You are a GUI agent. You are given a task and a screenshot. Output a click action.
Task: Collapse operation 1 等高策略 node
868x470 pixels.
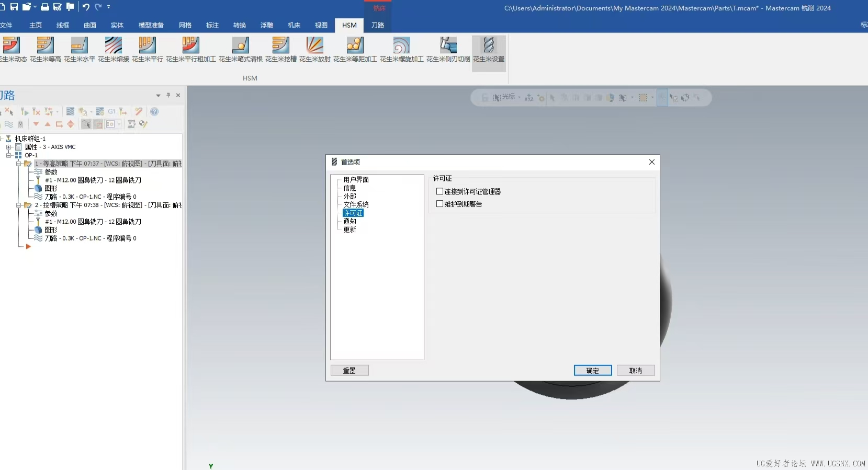19,164
